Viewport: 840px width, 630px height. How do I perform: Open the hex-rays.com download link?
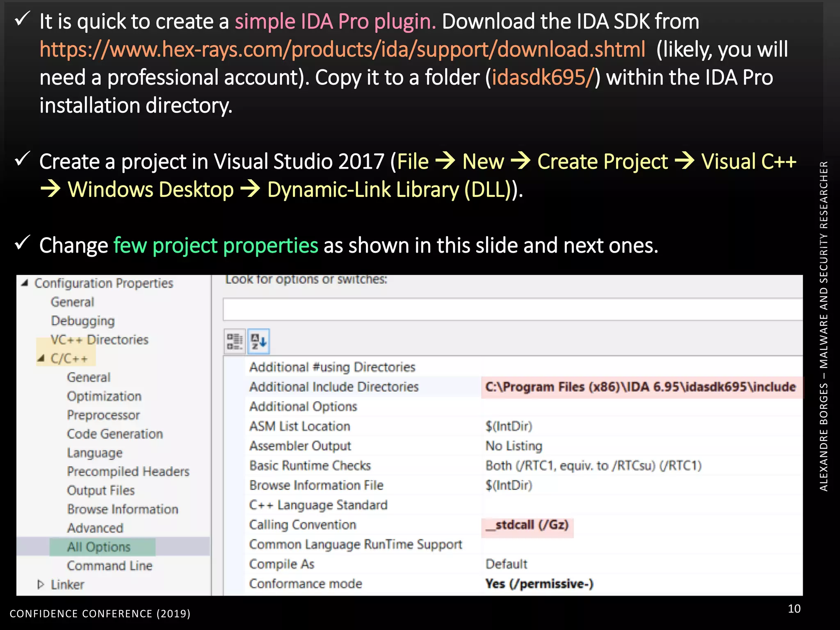point(342,49)
